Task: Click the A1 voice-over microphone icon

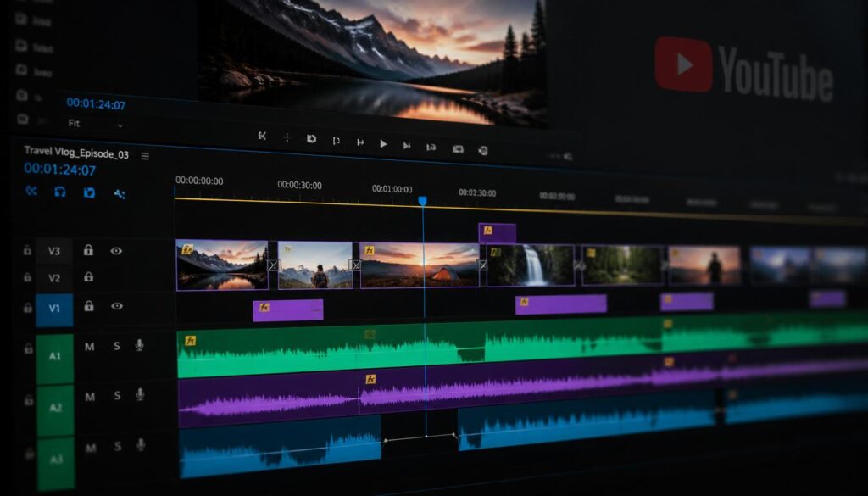Action: point(140,345)
